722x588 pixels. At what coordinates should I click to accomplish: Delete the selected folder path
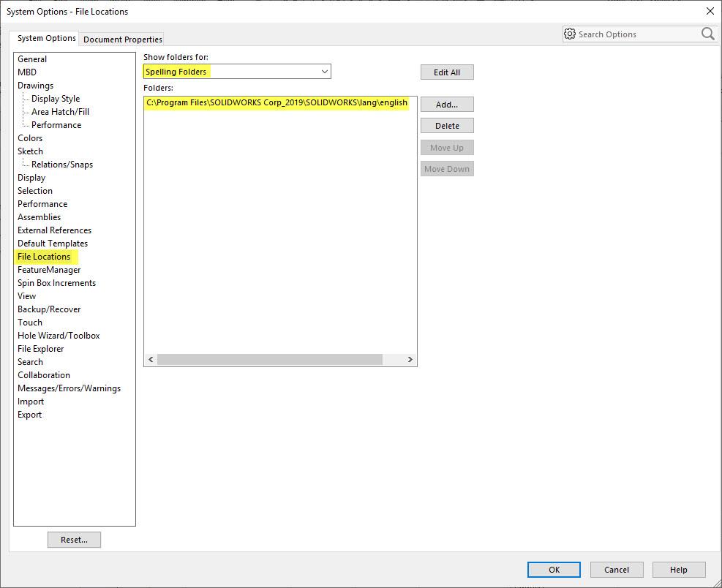point(446,125)
